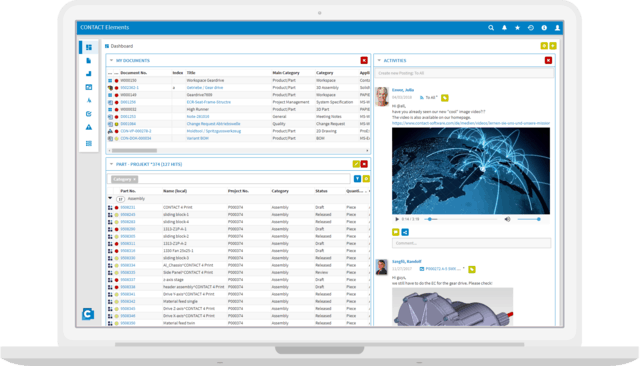Open the 'To All' recipient dropdown on Julia's post
This screenshot has width=640, height=366.
click(x=432, y=98)
